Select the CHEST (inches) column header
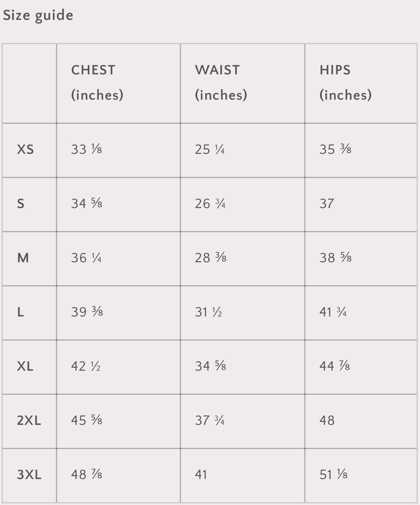This screenshot has height=505, width=420. click(x=97, y=82)
